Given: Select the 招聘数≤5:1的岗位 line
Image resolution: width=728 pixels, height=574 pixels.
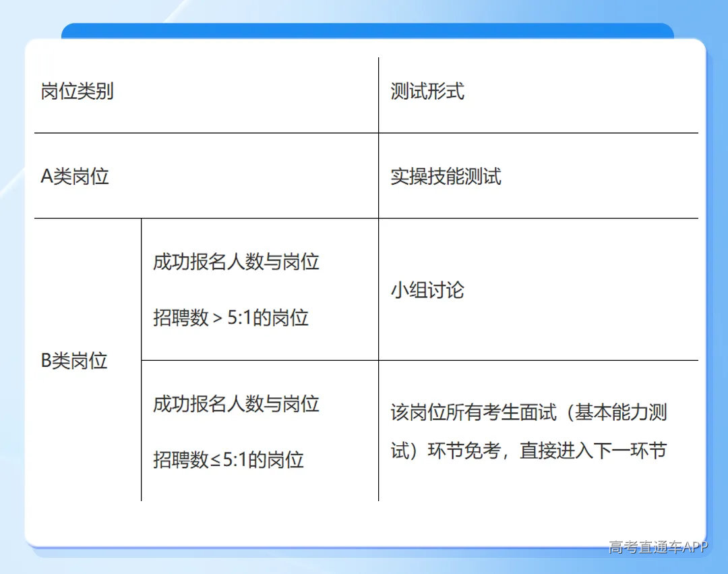Looking at the screenshot, I should click(229, 460).
